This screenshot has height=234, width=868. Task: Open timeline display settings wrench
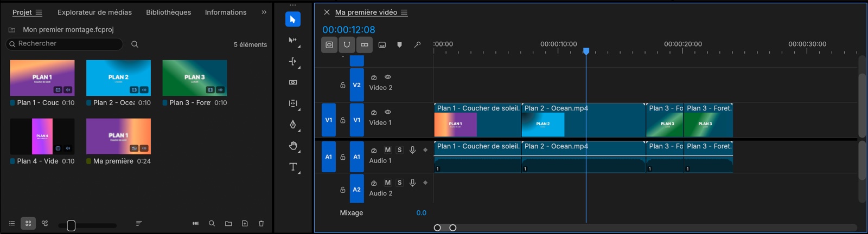click(417, 45)
